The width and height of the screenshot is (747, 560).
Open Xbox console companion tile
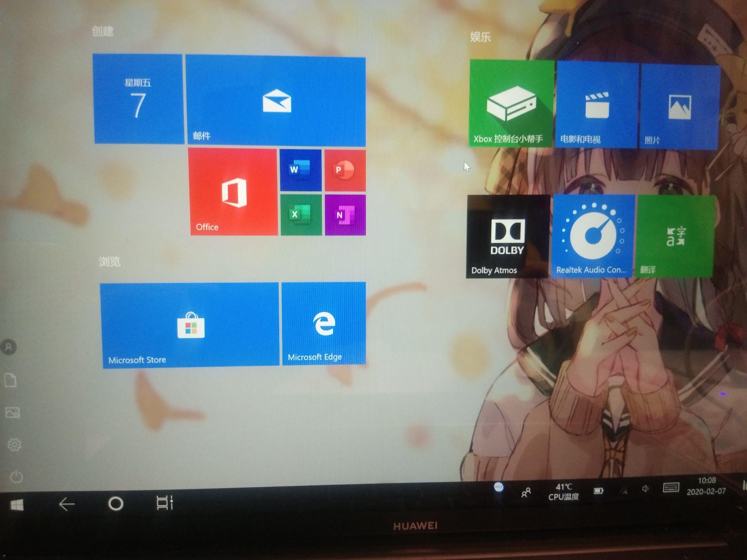[x=511, y=103]
